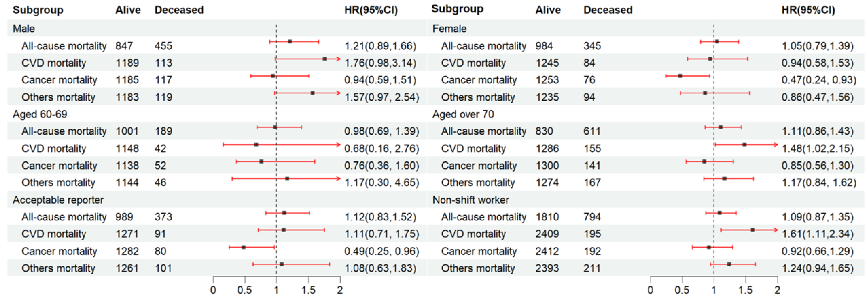The width and height of the screenshot is (868, 300).
Task: Click Non-shift worker CVD mortality point marker
Action: tap(752, 230)
